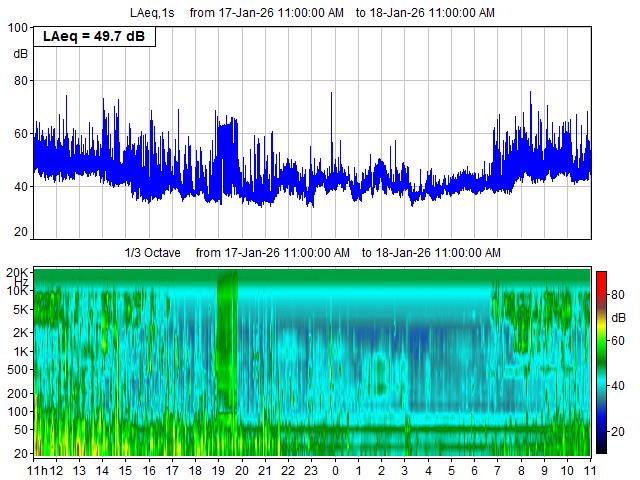The width and height of the screenshot is (640, 480).
Task: Select the 23 hour marker on time axis
Action: coord(311,470)
